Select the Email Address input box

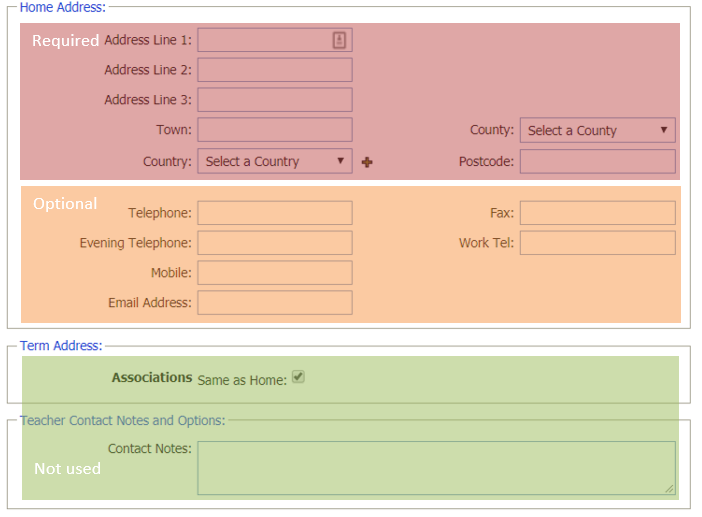pyautogui.click(x=275, y=303)
